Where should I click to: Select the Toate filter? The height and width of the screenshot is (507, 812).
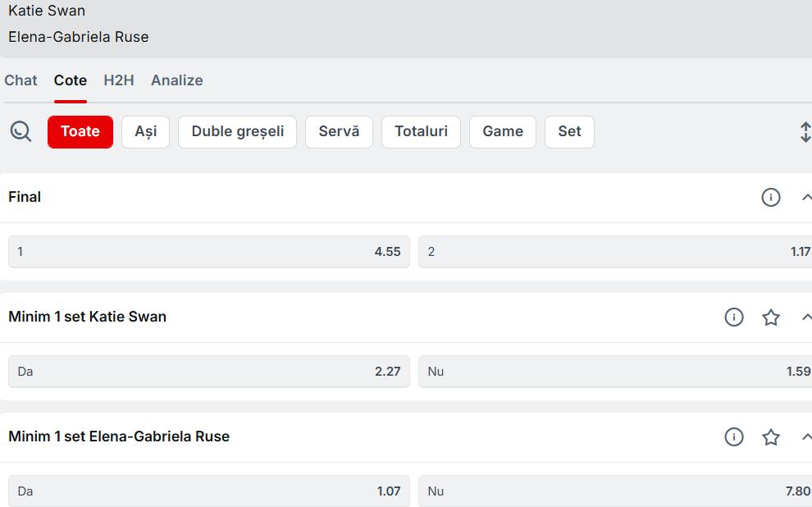[x=80, y=132]
